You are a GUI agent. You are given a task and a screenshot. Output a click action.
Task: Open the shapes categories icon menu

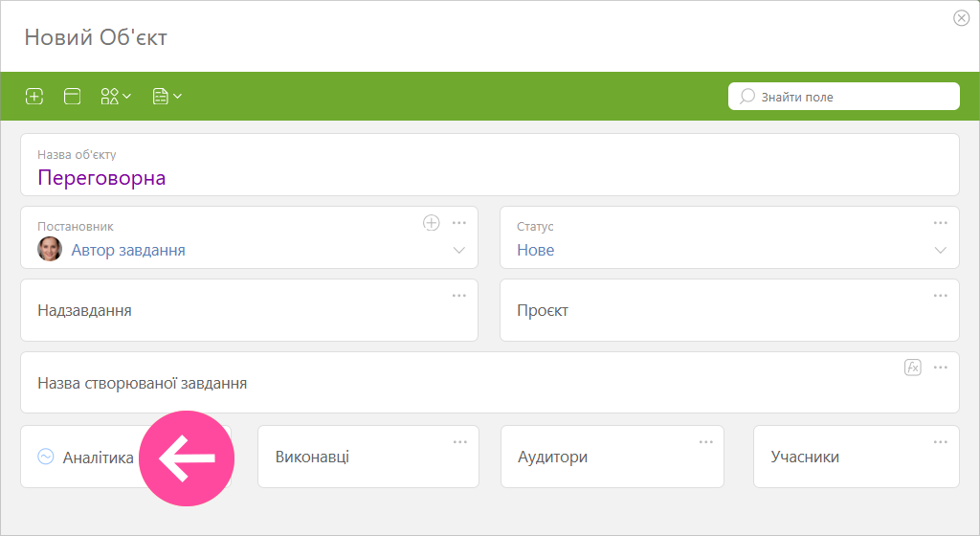[116, 97]
